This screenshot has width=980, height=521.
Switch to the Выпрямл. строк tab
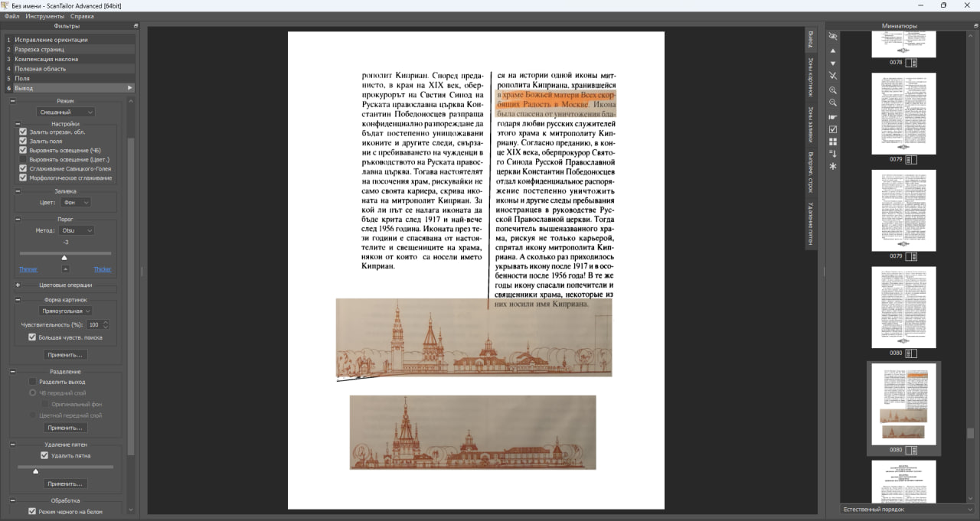pyautogui.click(x=811, y=172)
